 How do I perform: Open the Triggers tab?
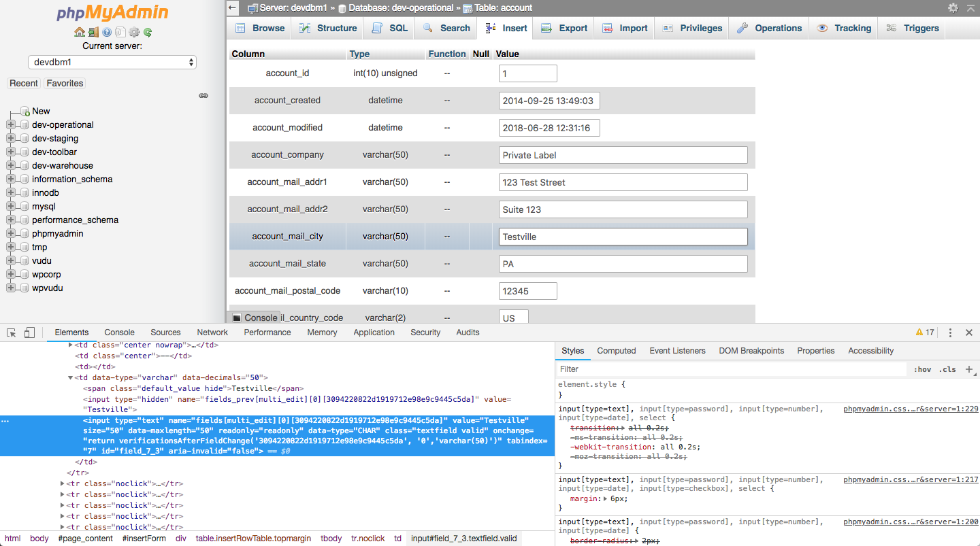pyautogui.click(x=912, y=28)
